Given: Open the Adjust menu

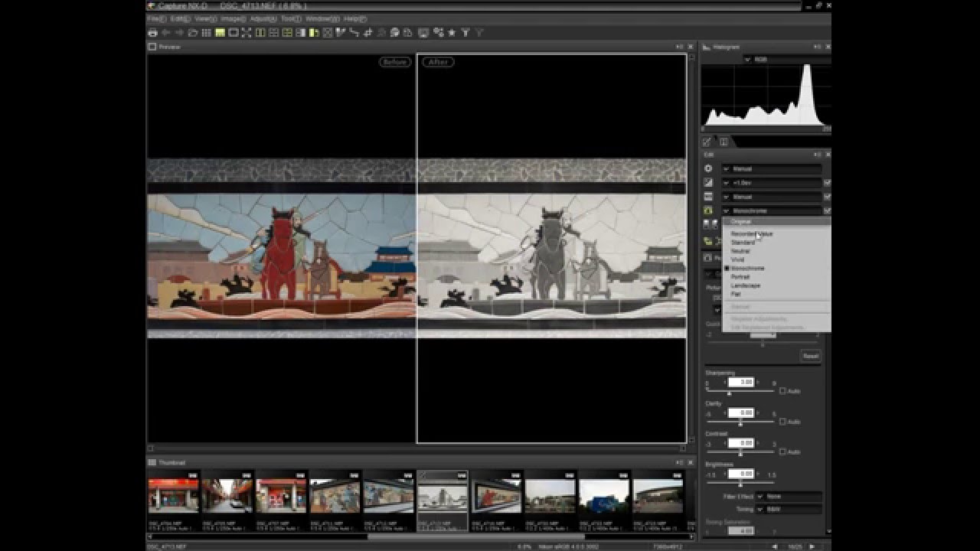Looking at the screenshot, I should 263,18.
